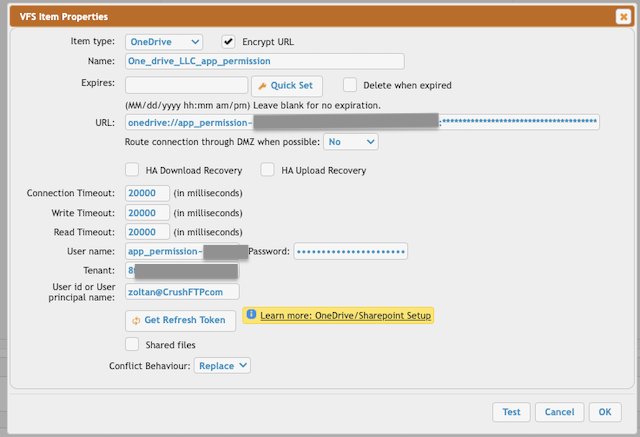
Task: Click the expiration format hint text
Action: (252, 106)
